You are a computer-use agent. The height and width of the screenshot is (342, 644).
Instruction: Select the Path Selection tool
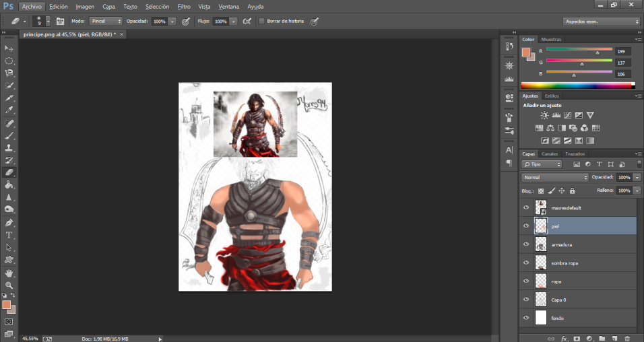point(9,247)
